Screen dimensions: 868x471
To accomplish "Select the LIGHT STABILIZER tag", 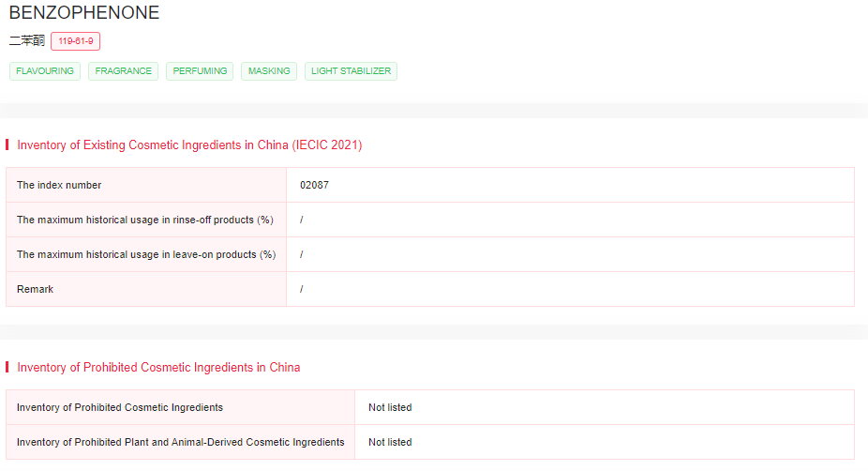I will 351,71.
